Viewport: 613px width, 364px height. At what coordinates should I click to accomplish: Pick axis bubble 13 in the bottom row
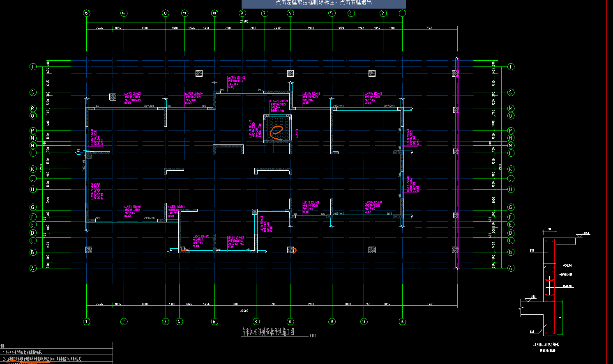coord(364,321)
